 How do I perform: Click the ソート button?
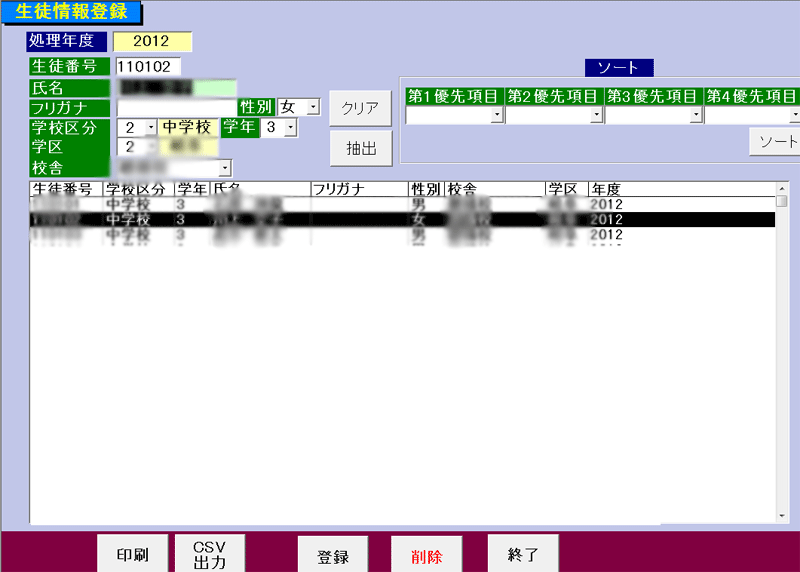tap(777, 142)
